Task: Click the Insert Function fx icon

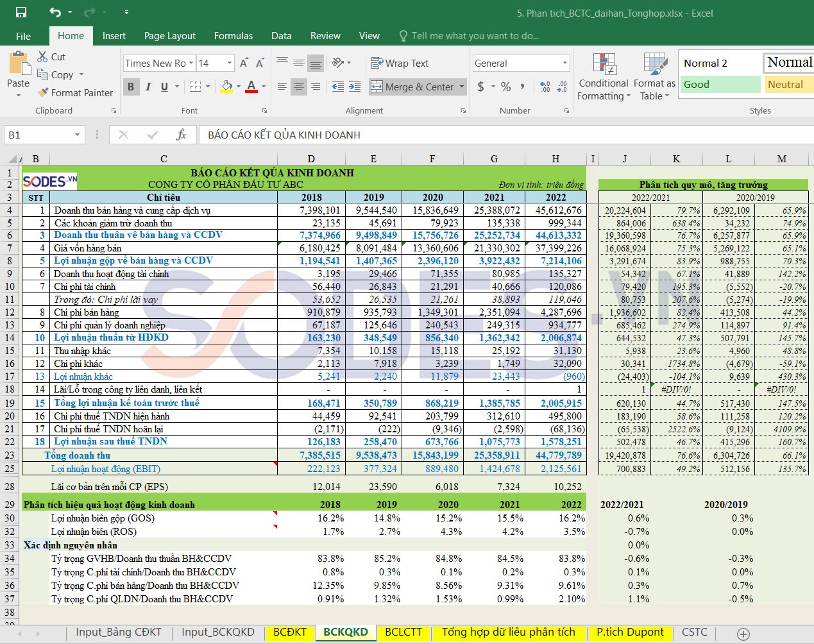Action: 181,135
